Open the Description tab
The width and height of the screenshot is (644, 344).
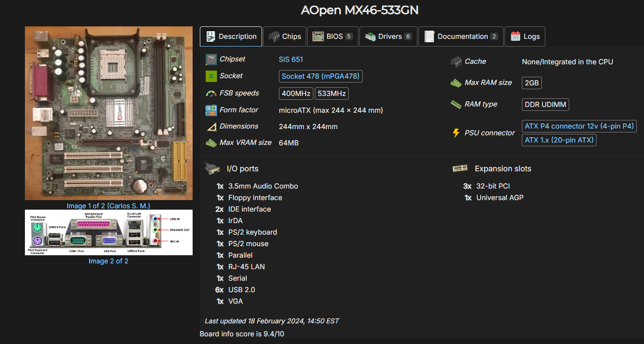point(231,36)
